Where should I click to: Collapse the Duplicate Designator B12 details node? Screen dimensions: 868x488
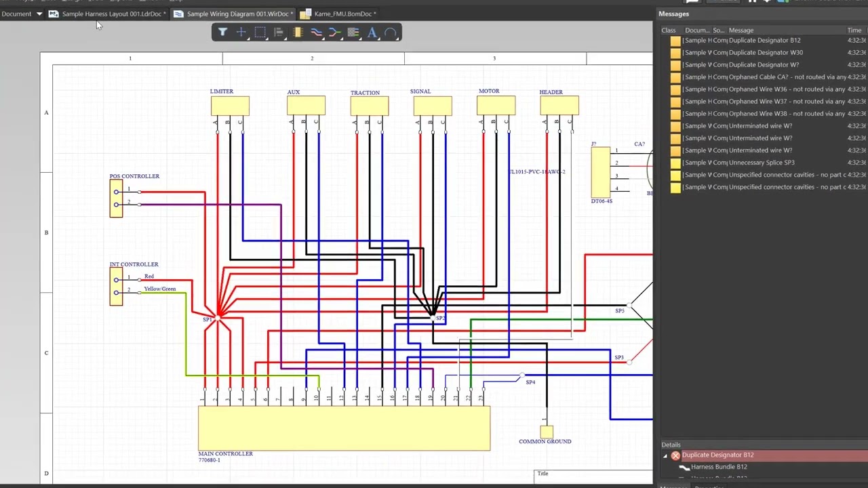(665, 455)
